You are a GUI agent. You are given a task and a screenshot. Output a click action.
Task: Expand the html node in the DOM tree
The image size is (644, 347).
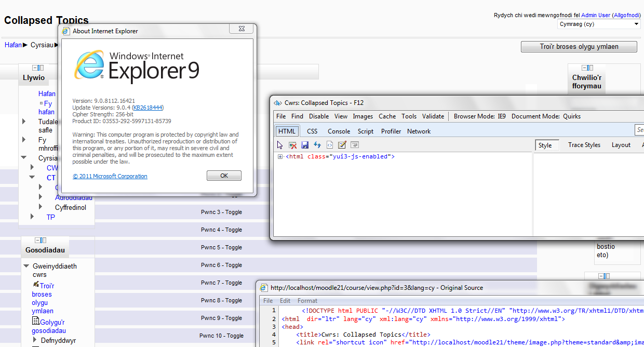tap(280, 156)
